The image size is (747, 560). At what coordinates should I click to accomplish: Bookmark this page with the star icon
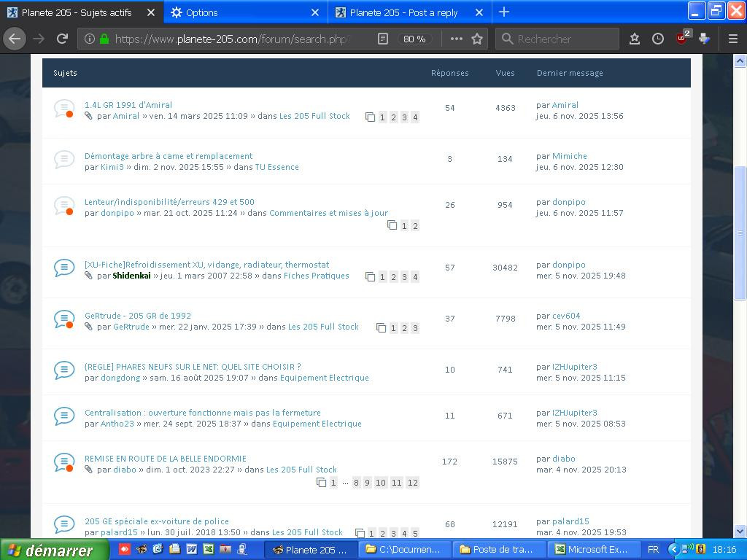pyautogui.click(x=477, y=39)
